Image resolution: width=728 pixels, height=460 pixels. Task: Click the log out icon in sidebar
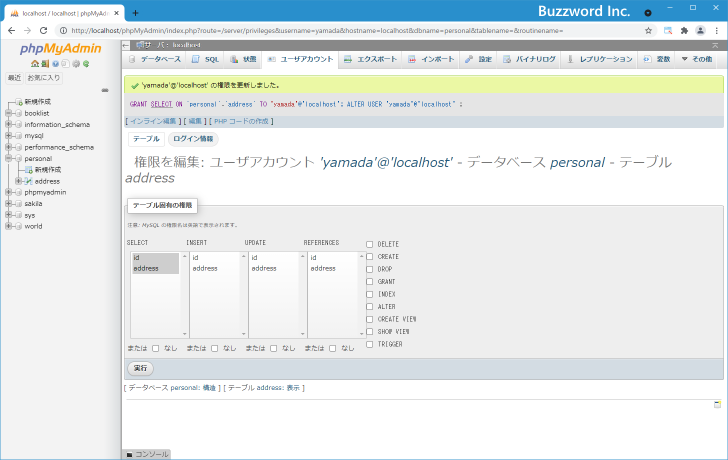(x=43, y=64)
